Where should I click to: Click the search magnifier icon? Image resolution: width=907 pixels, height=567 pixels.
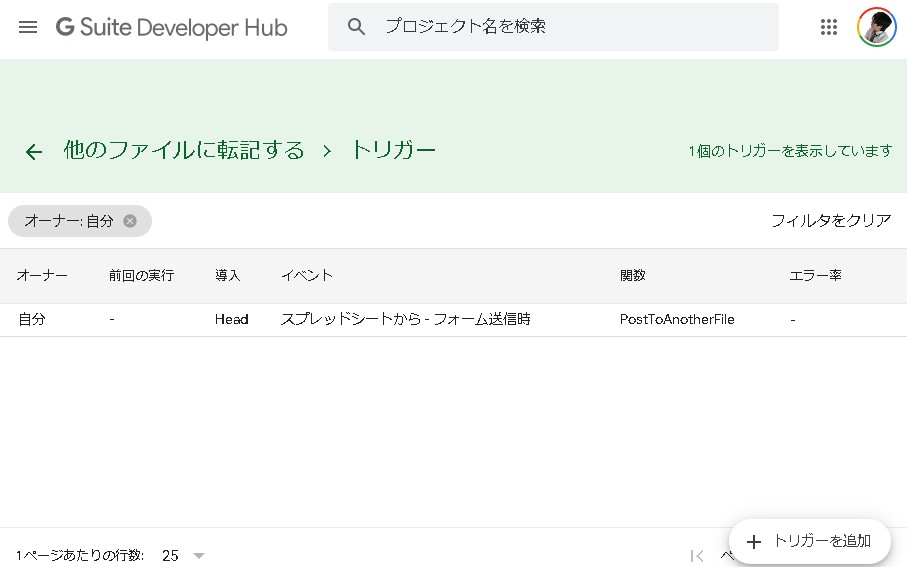(357, 27)
